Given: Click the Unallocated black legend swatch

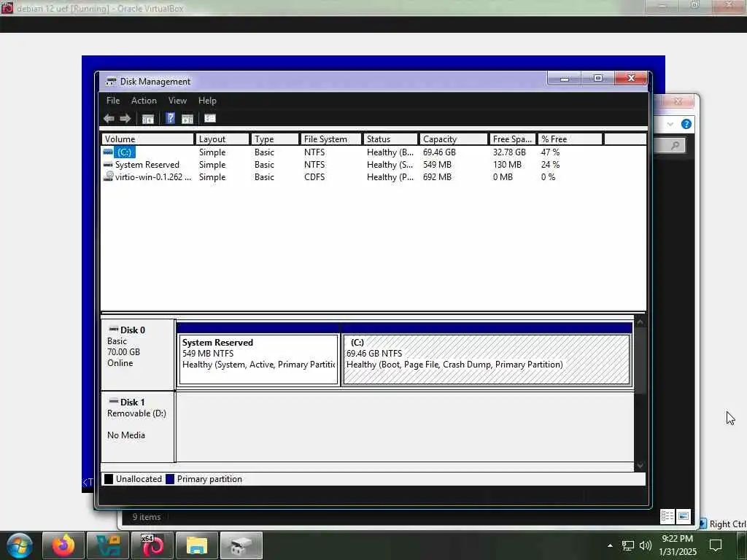Looking at the screenshot, I should (x=109, y=479).
